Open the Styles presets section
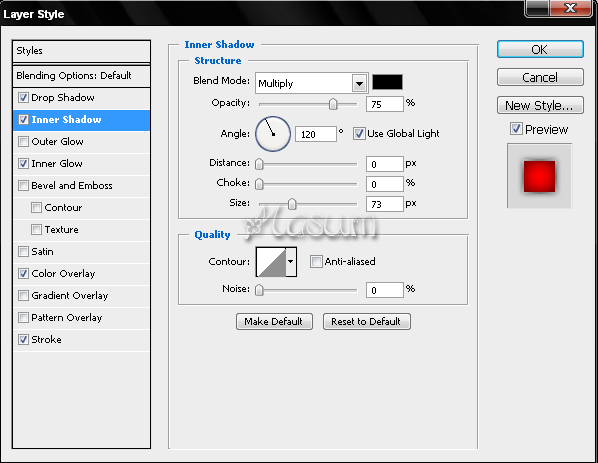This screenshot has height=463, width=598. (81, 51)
